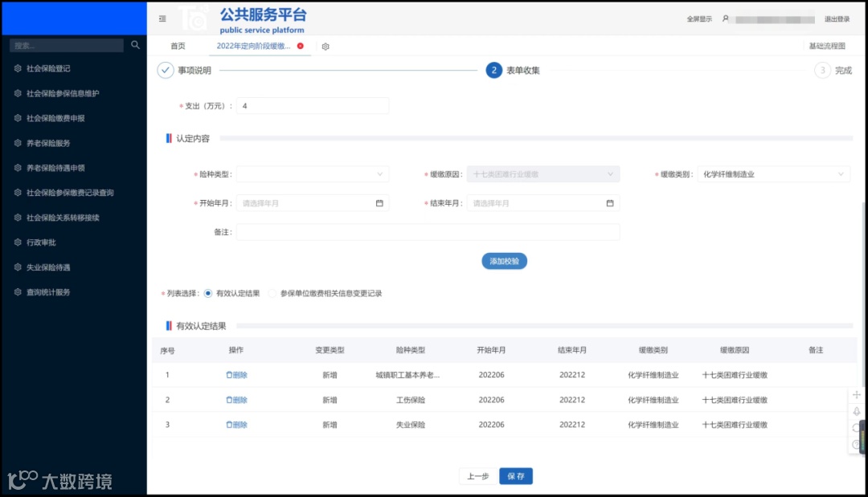
Task: Click the 结束年月 date input
Action: [x=543, y=203]
